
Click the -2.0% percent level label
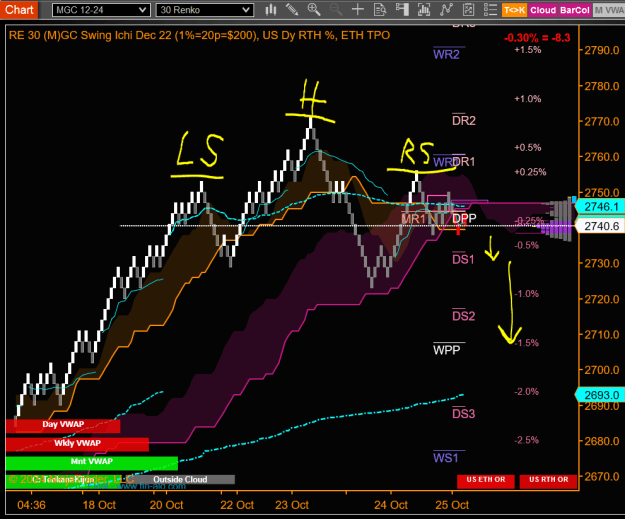pyautogui.click(x=527, y=391)
